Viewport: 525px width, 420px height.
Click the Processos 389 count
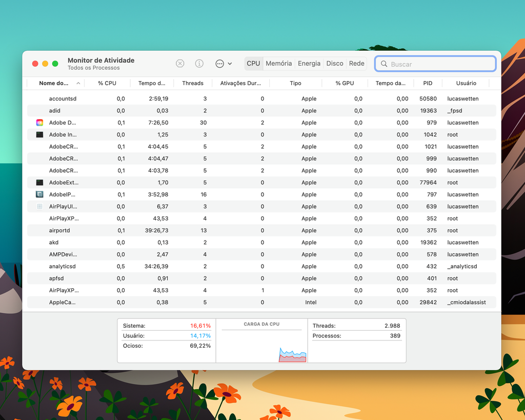(x=395, y=335)
